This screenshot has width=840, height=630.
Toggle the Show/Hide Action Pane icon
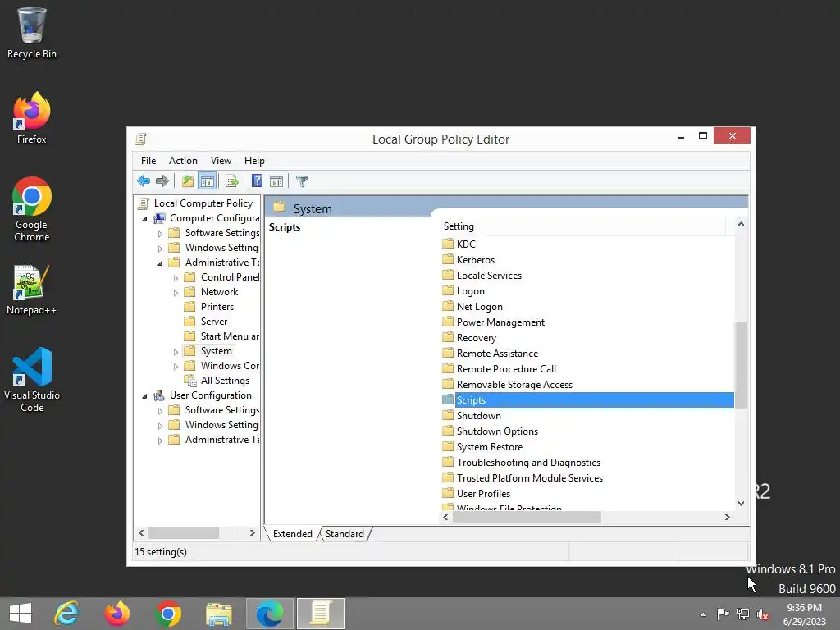click(276, 181)
